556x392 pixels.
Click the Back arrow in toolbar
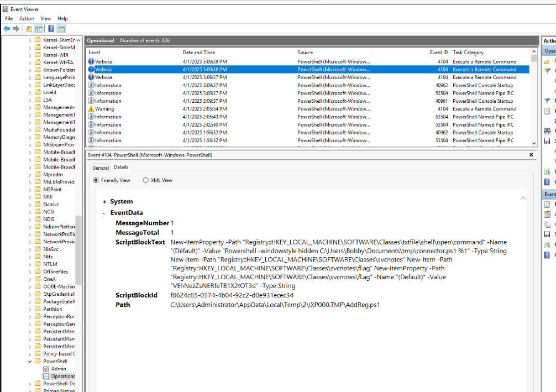7,29
